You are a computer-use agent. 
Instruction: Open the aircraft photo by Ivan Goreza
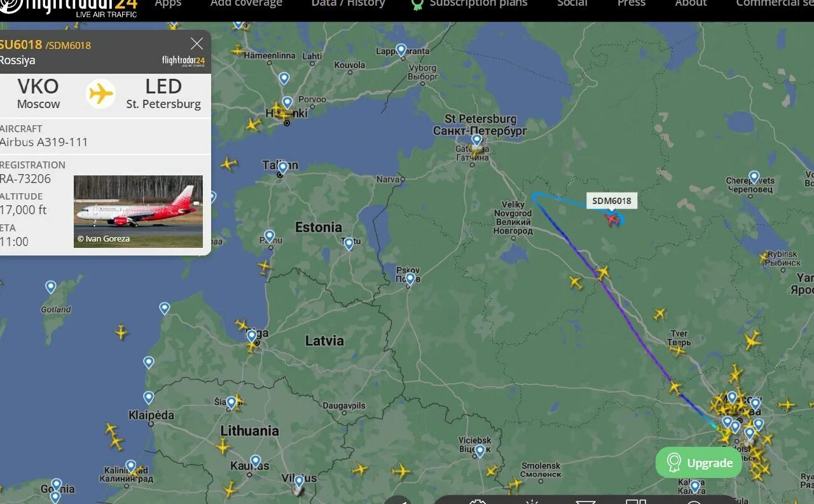tap(138, 212)
